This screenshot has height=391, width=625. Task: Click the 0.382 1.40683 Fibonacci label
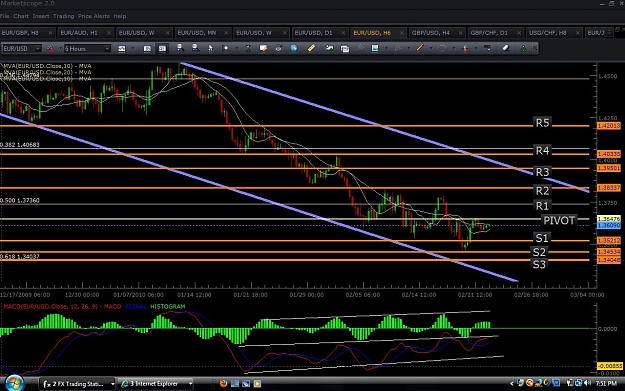point(20,145)
